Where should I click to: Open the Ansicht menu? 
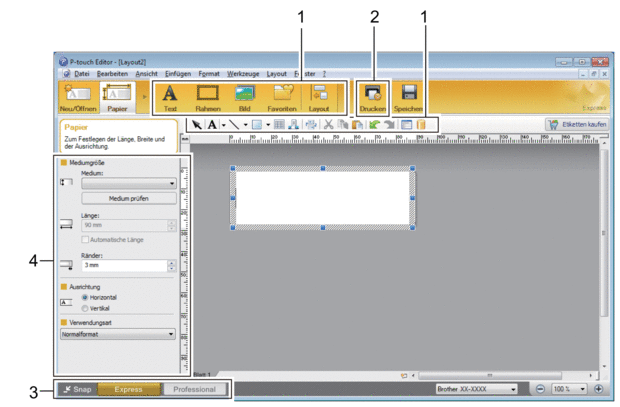146,74
